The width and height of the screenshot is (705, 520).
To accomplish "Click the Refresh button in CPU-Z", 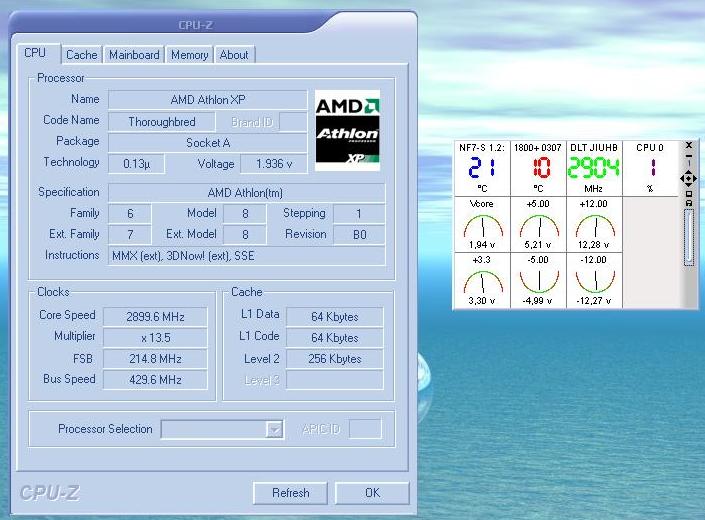I will [290, 493].
